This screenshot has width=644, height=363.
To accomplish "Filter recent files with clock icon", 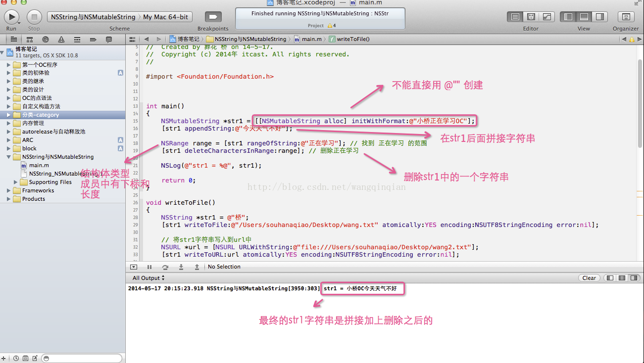I will [x=16, y=358].
